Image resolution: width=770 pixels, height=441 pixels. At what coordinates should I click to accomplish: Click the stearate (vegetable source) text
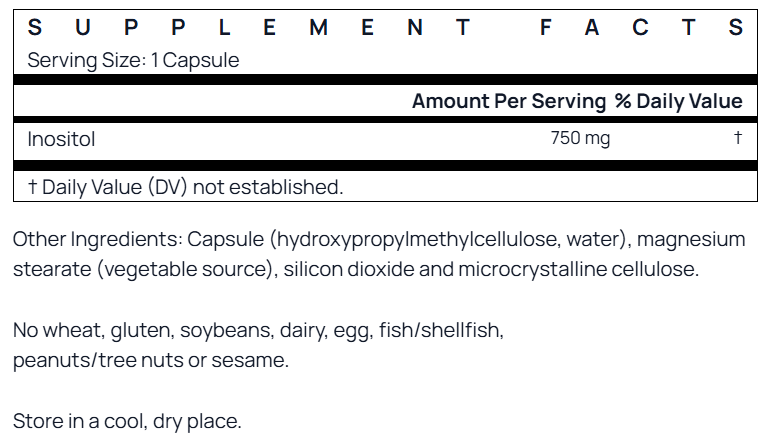click(x=143, y=270)
